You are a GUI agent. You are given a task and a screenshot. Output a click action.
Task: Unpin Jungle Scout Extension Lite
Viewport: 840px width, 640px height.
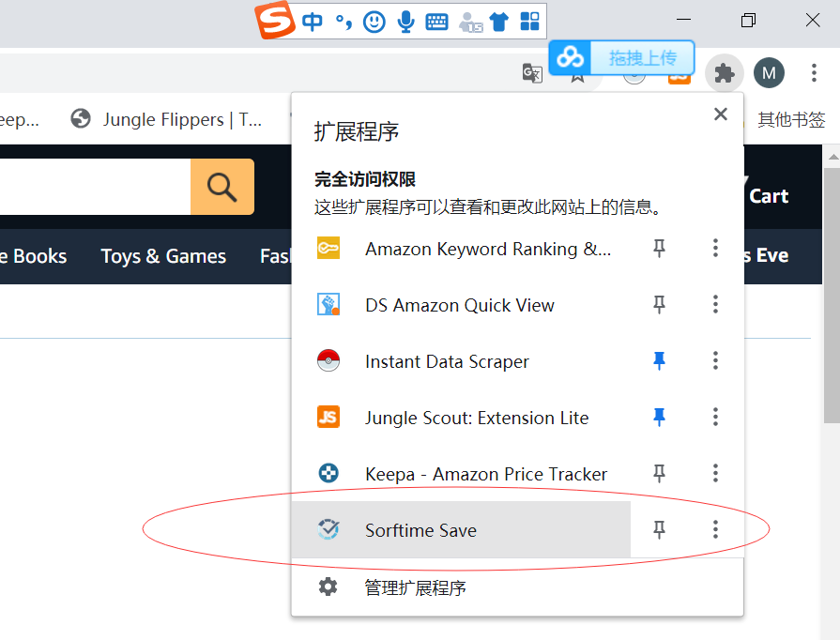point(659,418)
